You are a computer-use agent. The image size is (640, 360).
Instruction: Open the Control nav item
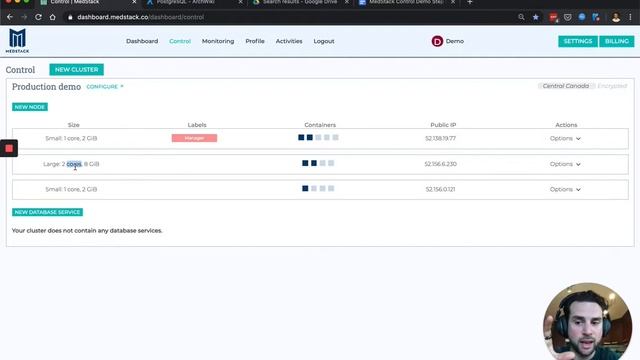(180, 41)
